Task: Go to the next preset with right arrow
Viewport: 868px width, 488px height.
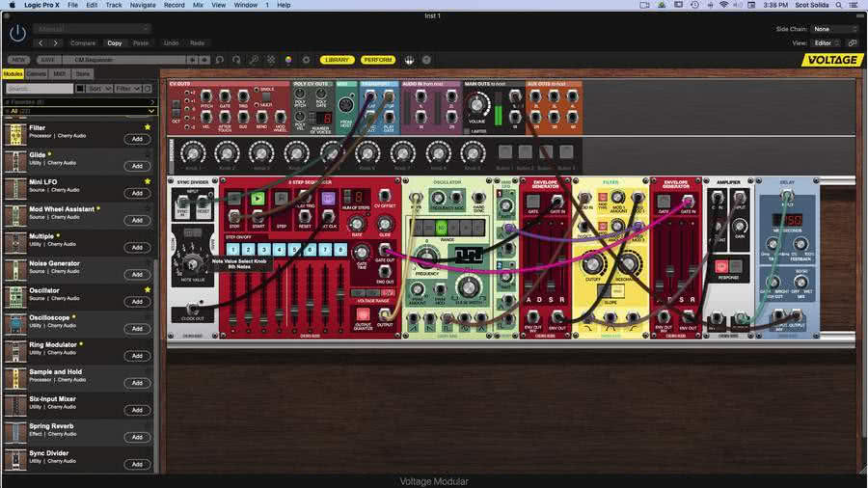Action: point(55,43)
